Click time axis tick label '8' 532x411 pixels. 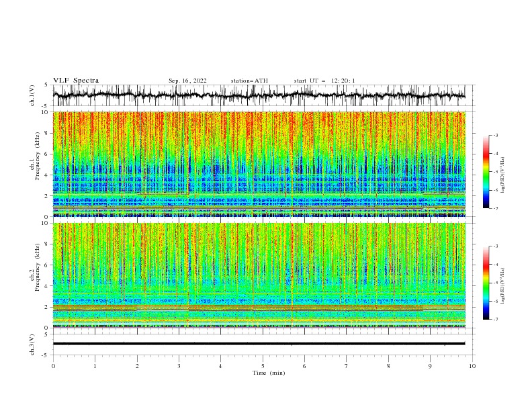[x=388, y=366]
